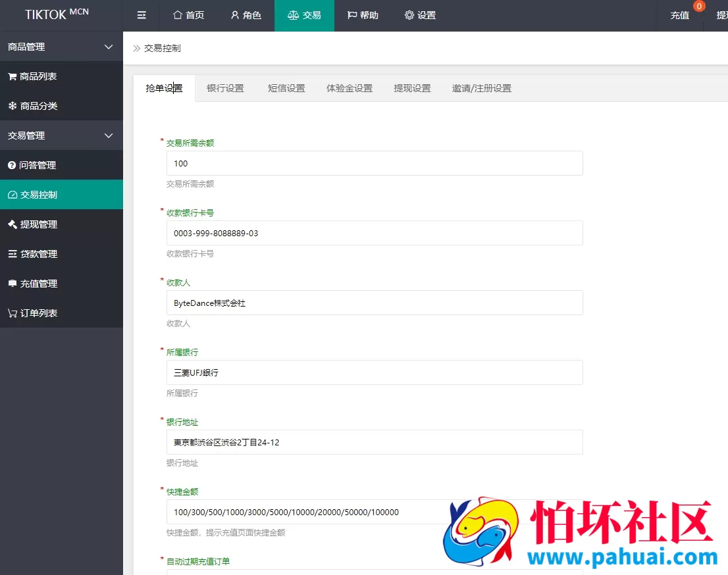This screenshot has height=575, width=728.
Task: Click the flag icon beside 帮助
Action: (352, 15)
